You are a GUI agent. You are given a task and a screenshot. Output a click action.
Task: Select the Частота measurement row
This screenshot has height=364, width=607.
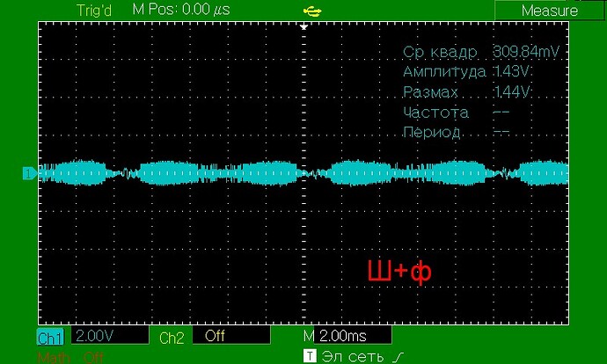click(456, 113)
